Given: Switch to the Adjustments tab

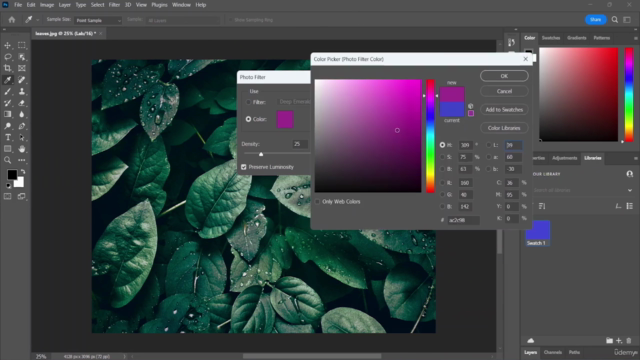Looking at the screenshot, I should point(564,158).
